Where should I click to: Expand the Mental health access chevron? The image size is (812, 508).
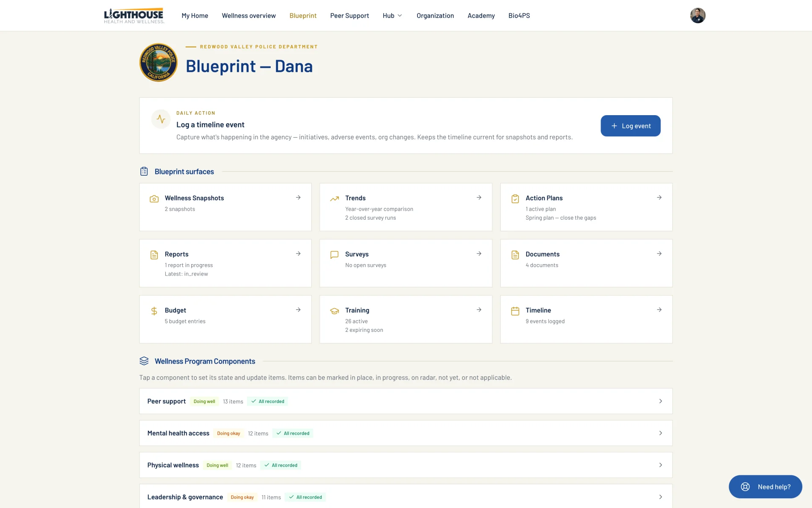pos(661,433)
